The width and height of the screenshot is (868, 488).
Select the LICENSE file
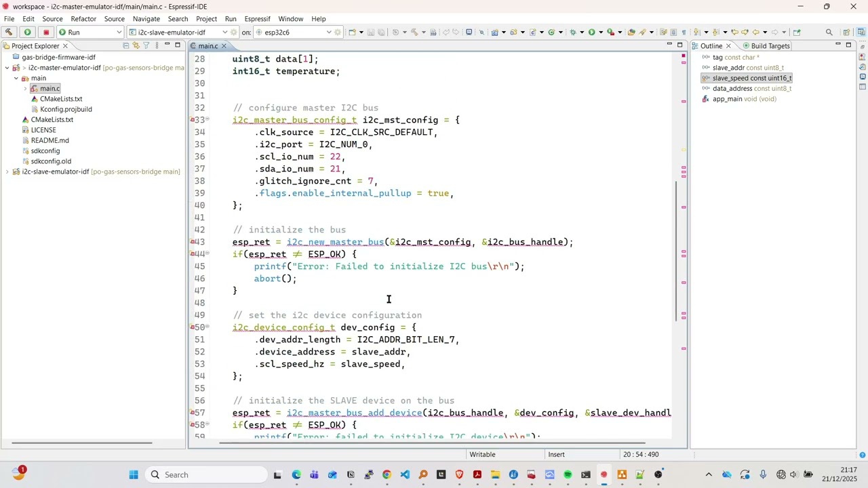point(43,130)
